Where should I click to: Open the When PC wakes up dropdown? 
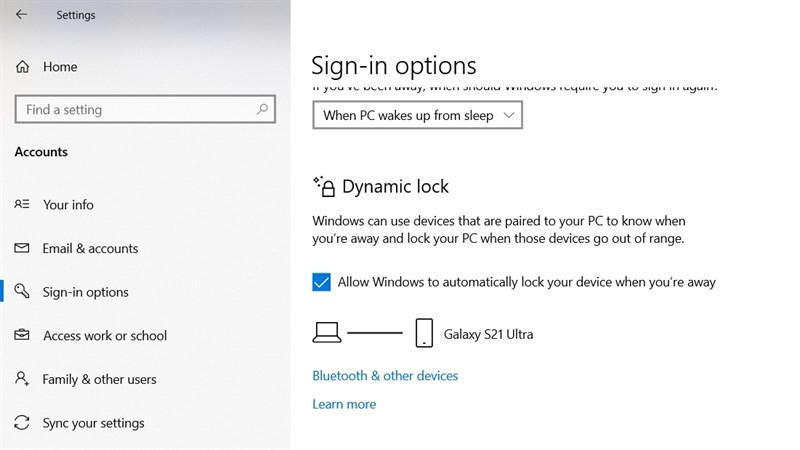click(x=417, y=116)
